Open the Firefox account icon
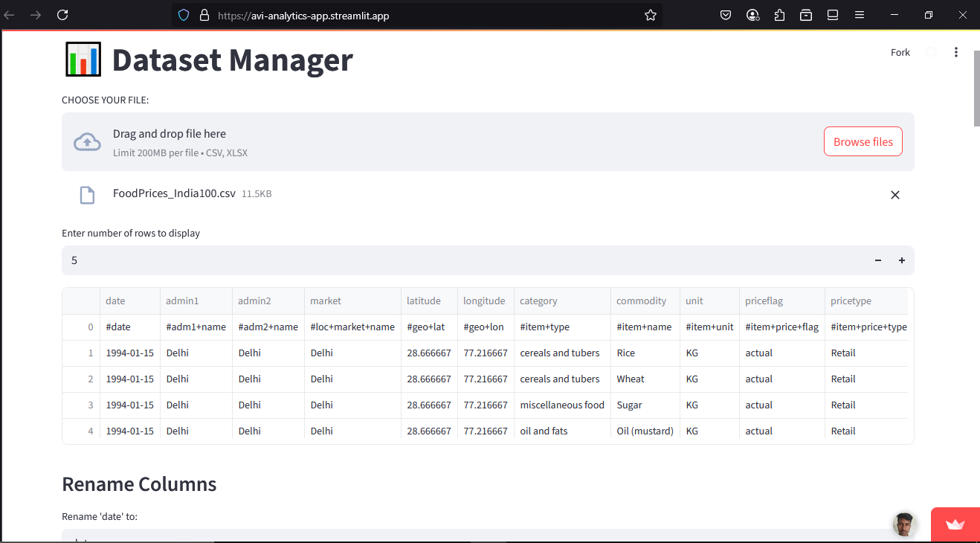980x543 pixels. click(x=752, y=15)
